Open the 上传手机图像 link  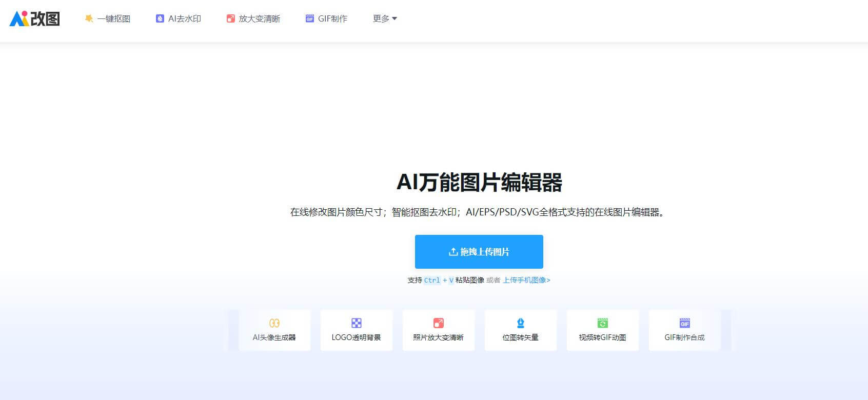tap(526, 280)
